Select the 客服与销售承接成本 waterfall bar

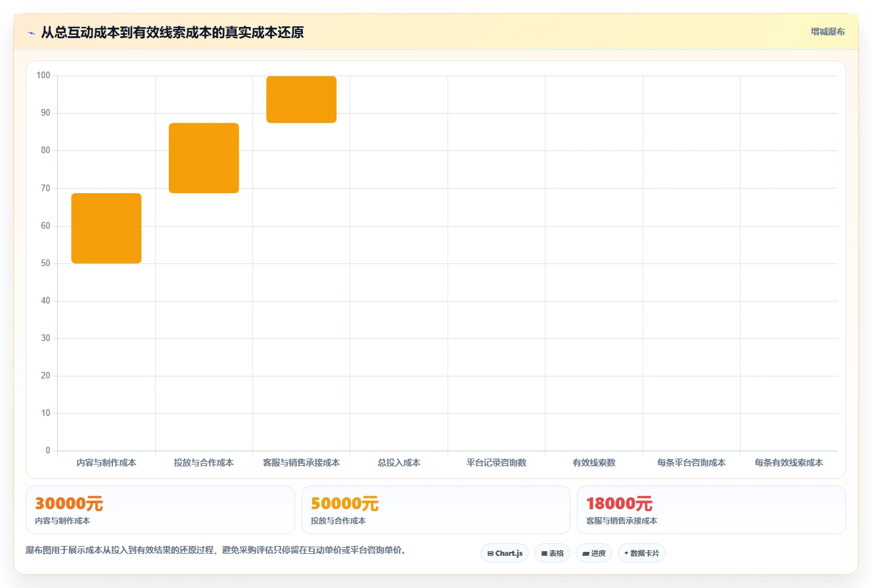pos(302,99)
